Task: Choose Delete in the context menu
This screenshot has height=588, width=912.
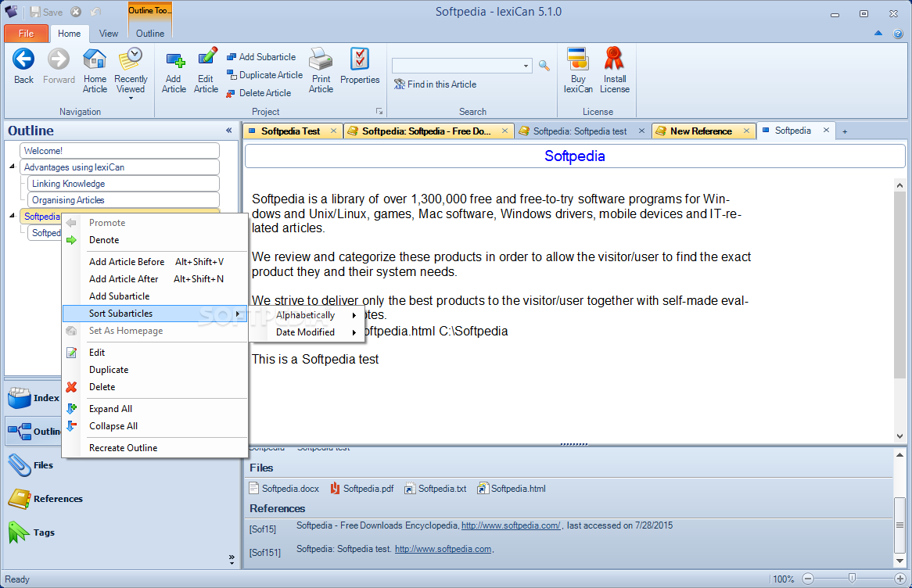Action: pos(155,387)
